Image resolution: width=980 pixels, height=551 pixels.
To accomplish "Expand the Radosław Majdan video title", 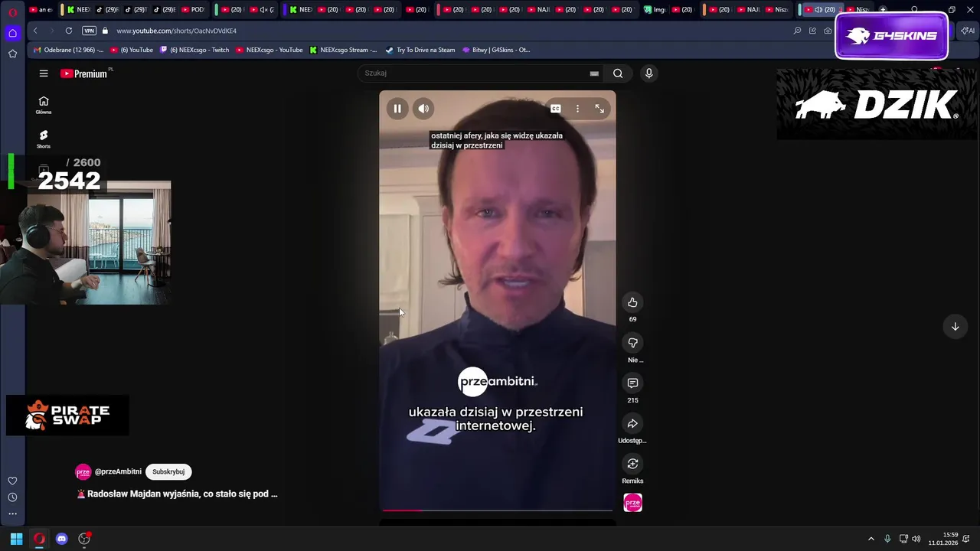I will (x=182, y=494).
